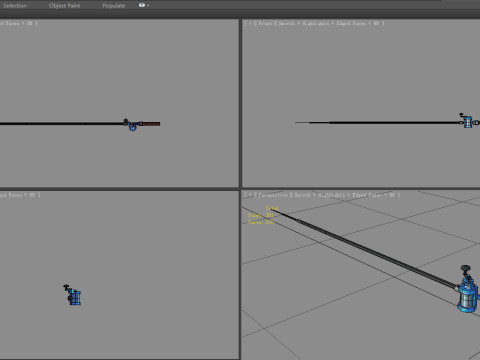Select the blue reel in the lower-left viewport
This screenshot has height=360, width=480.
75,297
